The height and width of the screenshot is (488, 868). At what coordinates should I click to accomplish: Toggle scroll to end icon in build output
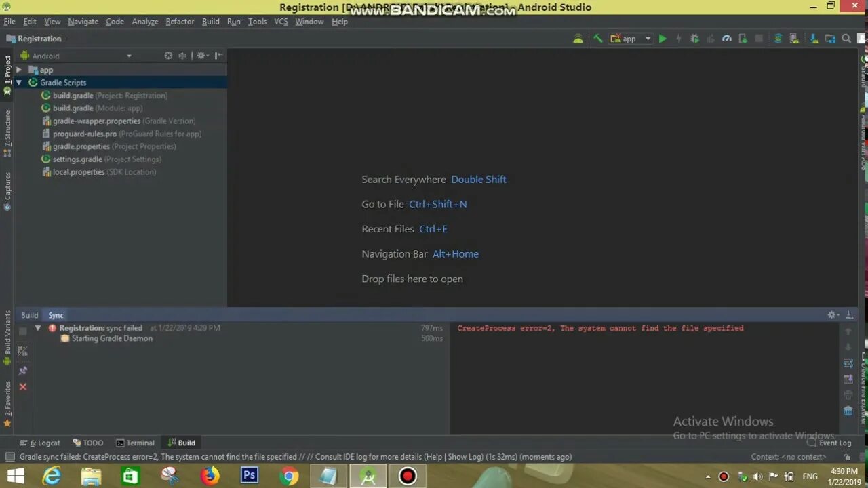(848, 380)
